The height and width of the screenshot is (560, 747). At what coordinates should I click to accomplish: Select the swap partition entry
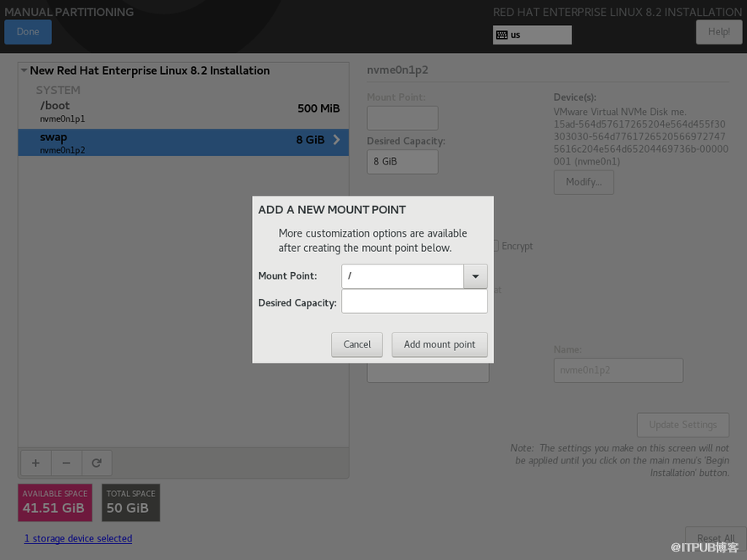(x=168, y=143)
